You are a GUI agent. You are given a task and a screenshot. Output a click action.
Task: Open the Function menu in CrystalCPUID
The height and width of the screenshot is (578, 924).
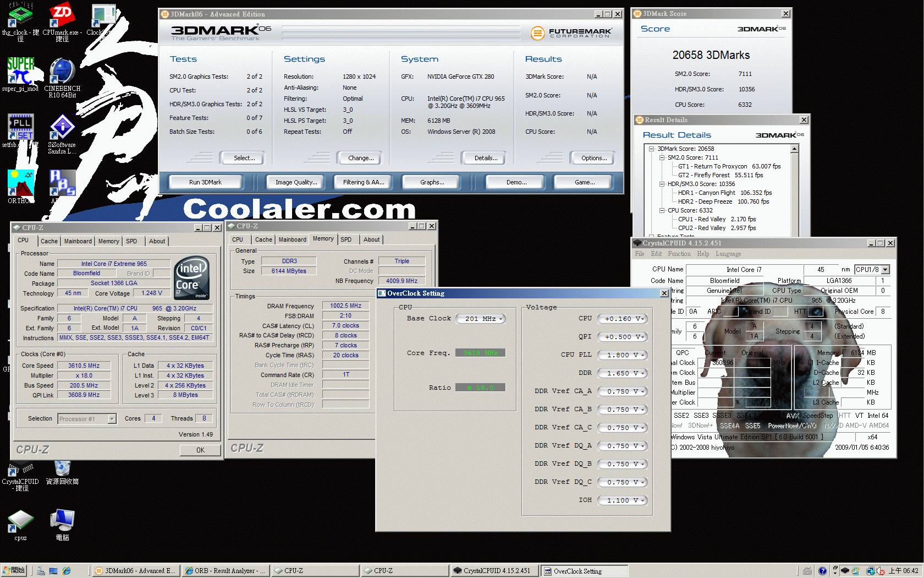(679, 254)
